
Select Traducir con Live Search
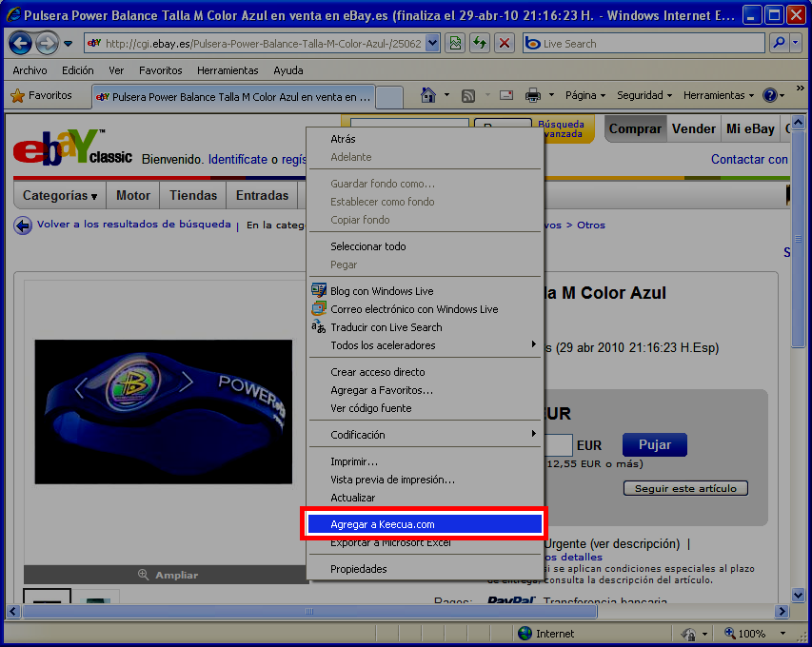(x=425, y=327)
